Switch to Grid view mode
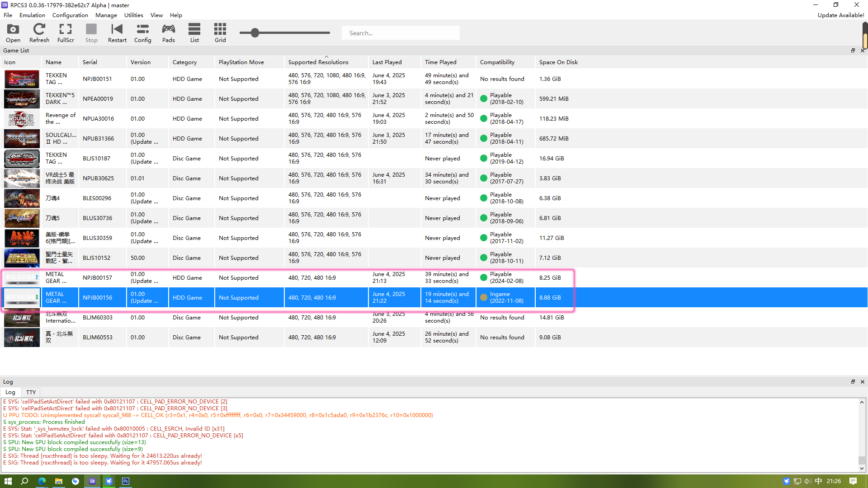This screenshot has height=488, width=868. point(220,33)
